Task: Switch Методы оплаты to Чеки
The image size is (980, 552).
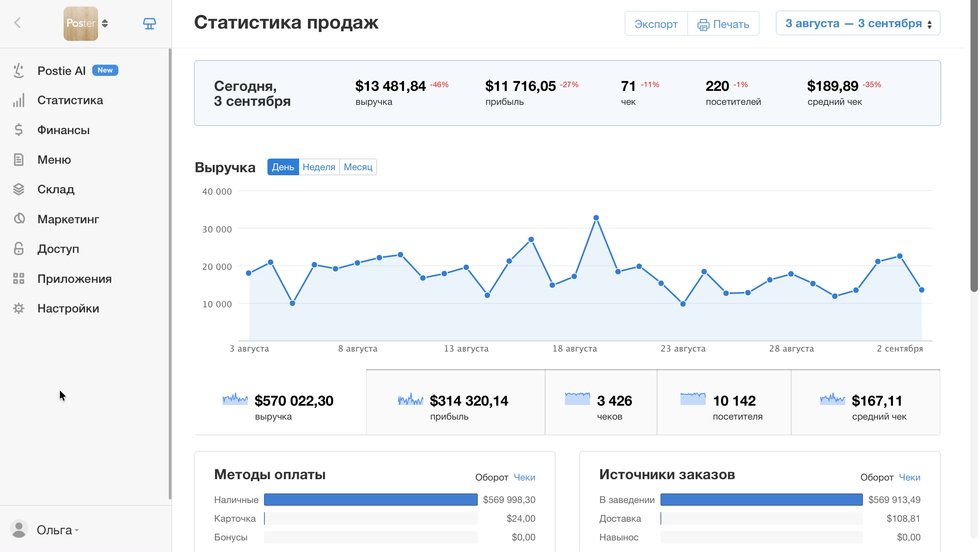Action: [524, 477]
